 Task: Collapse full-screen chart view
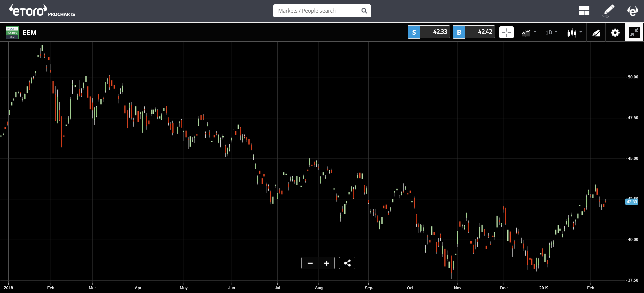tap(634, 33)
